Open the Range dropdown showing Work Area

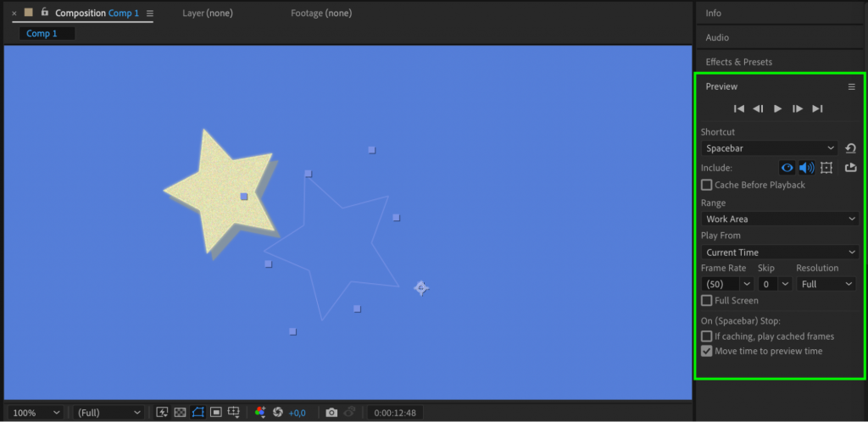[779, 219]
